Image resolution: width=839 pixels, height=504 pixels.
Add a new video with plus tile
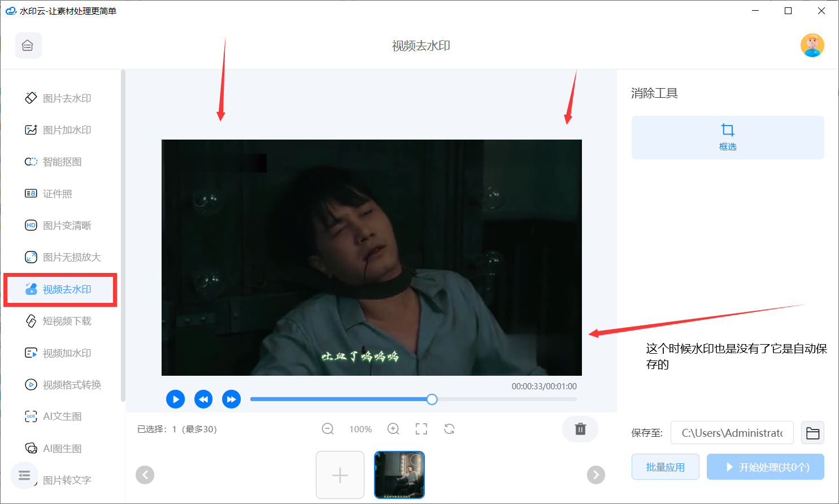point(340,475)
